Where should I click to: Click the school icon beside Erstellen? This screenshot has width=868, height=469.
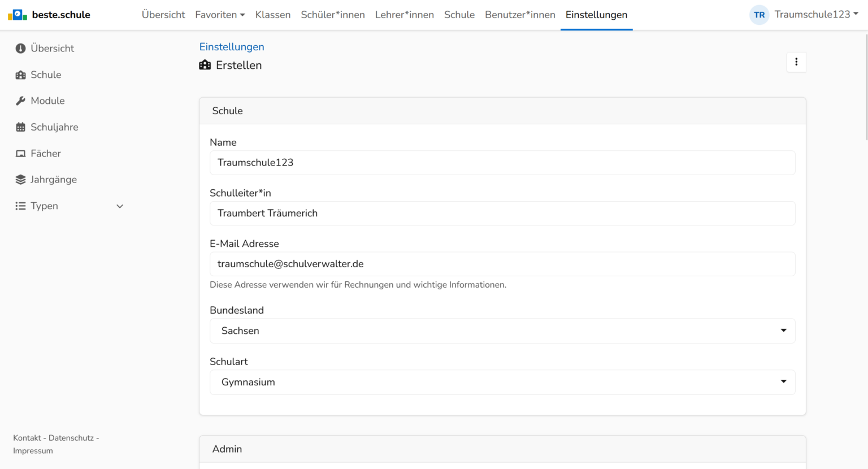click(x=205, y=65)
